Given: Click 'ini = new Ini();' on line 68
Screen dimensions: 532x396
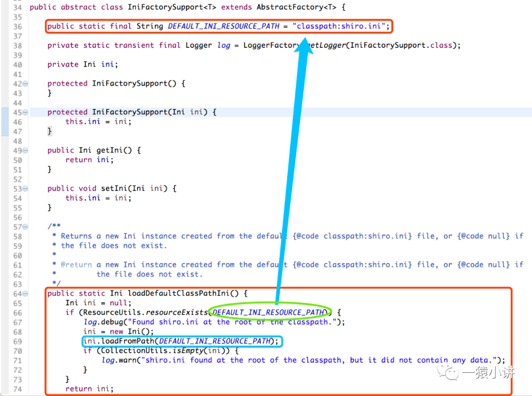Looking at the screenshot, I should click(x=118, y=331).
